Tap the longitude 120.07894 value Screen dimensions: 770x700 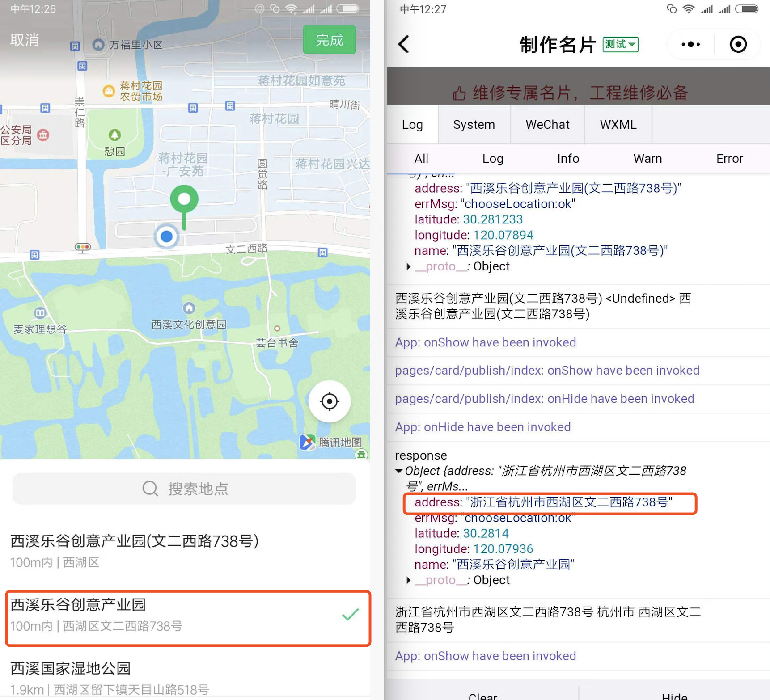point(503,235)
